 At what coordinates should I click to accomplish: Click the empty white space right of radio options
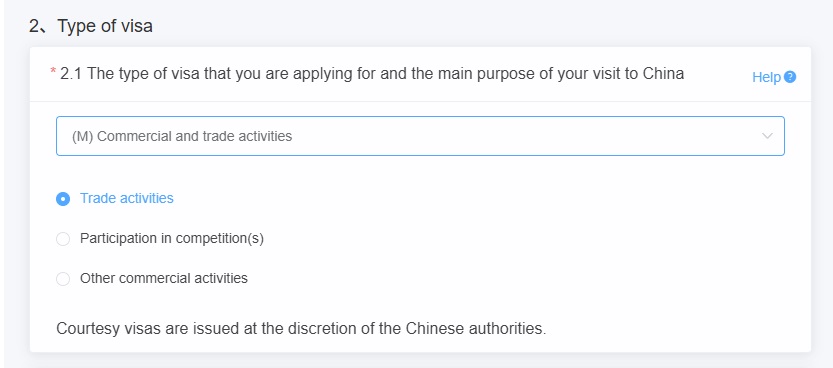coord(531,239)
